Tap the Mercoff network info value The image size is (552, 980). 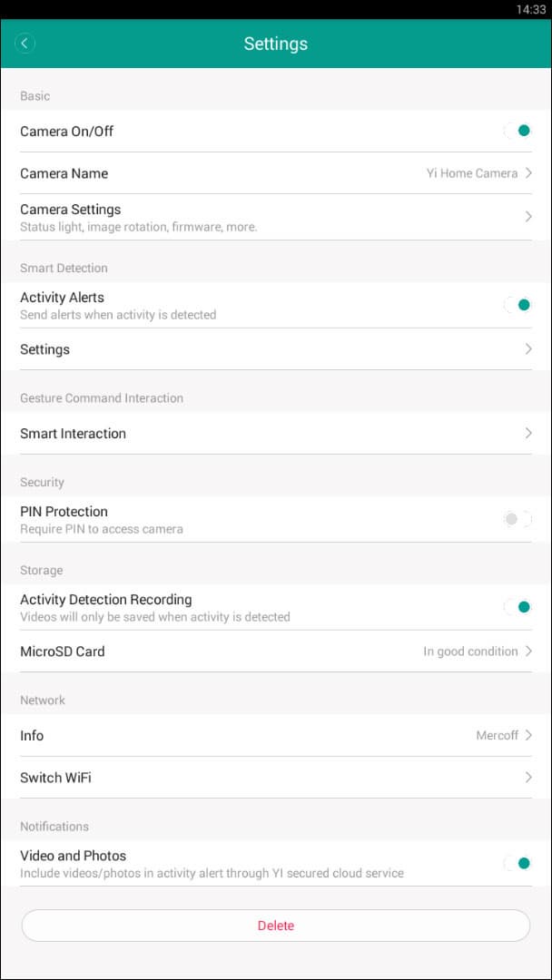click(x=497, y=736)
